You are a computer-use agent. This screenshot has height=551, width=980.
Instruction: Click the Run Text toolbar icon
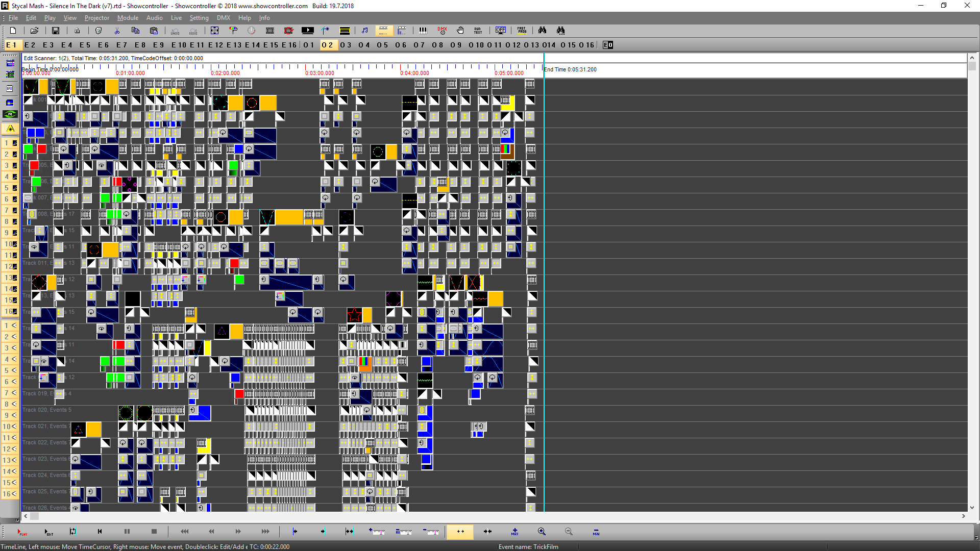(x=478, y=31)
